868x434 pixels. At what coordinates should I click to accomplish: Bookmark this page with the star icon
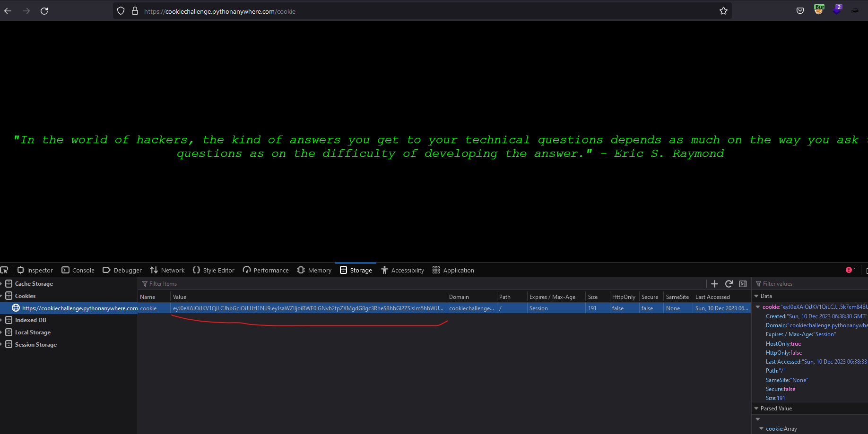point(723,11)
